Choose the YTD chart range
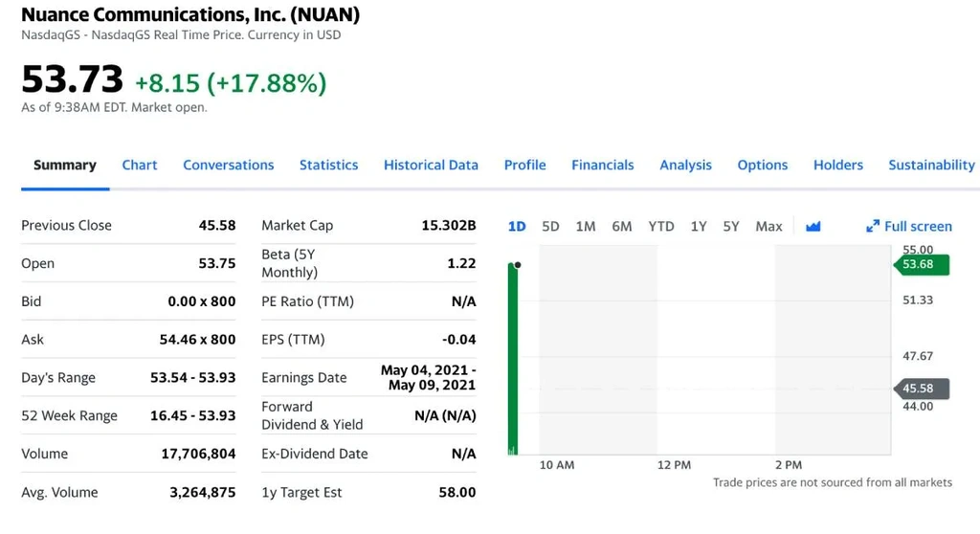The image size is (980, 534). point(661,227)
